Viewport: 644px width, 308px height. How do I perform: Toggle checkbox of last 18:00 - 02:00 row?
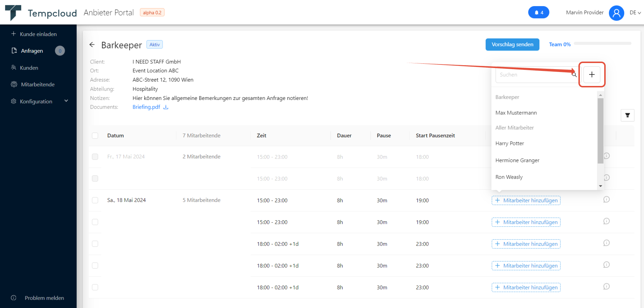click(x=95, y=287)
